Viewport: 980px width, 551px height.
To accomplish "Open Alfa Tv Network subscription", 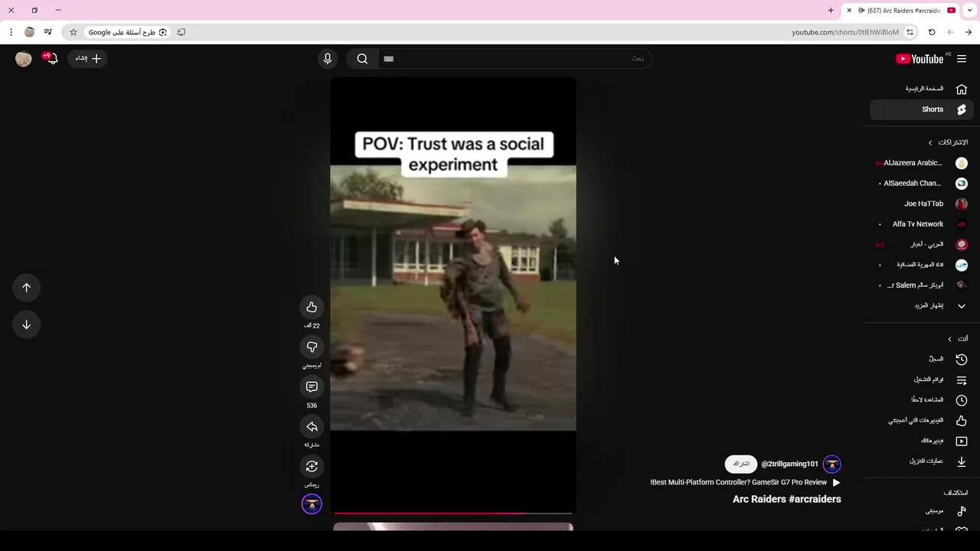I will pyautogui.click(x=923, y=224).
